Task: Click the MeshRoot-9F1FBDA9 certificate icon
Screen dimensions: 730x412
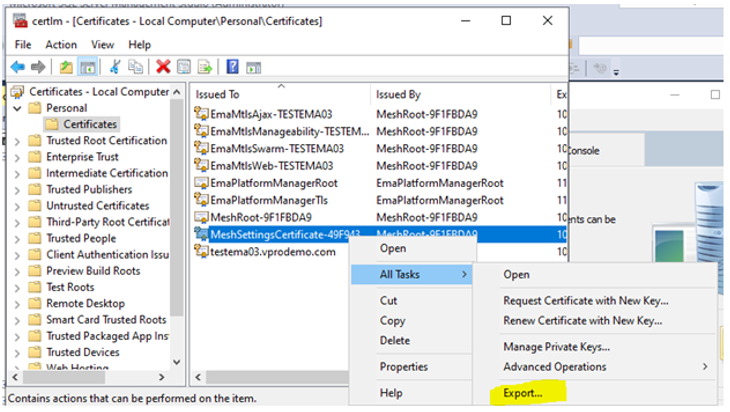Action: (201, 217)
